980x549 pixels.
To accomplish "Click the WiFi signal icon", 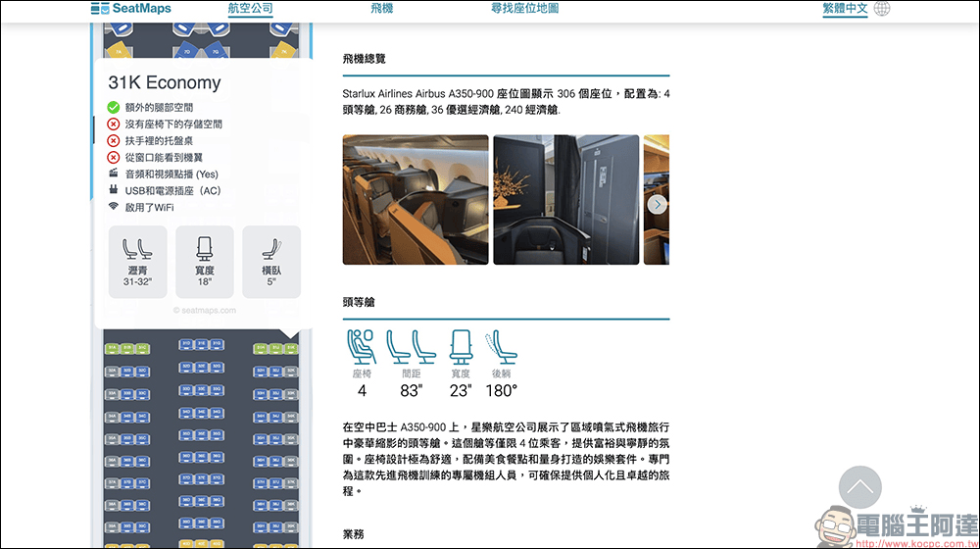I will tap(113, 206).
